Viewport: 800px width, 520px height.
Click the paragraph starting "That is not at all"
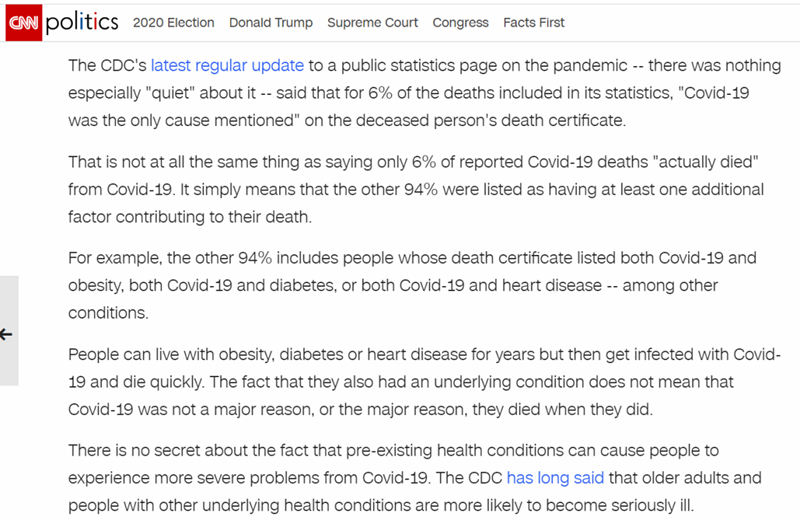(415, 189)
